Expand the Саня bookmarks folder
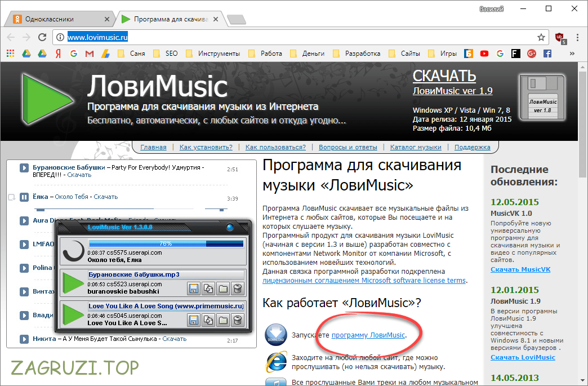588x386 pixels. [x=132, y=54]
